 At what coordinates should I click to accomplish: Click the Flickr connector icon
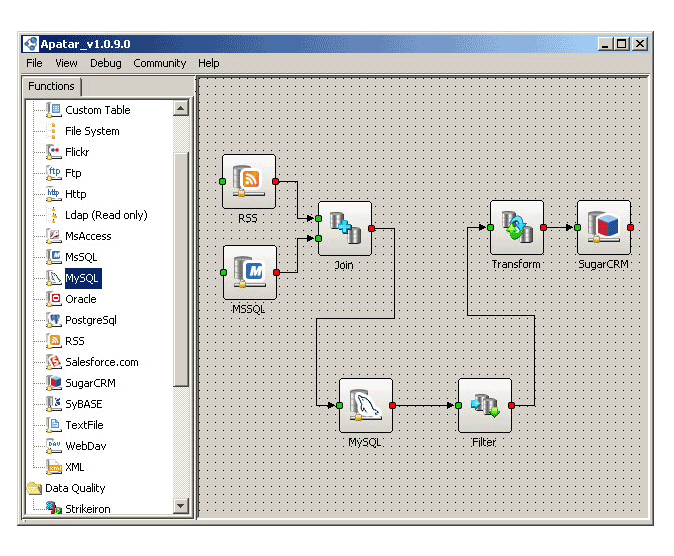coord(54,152)
